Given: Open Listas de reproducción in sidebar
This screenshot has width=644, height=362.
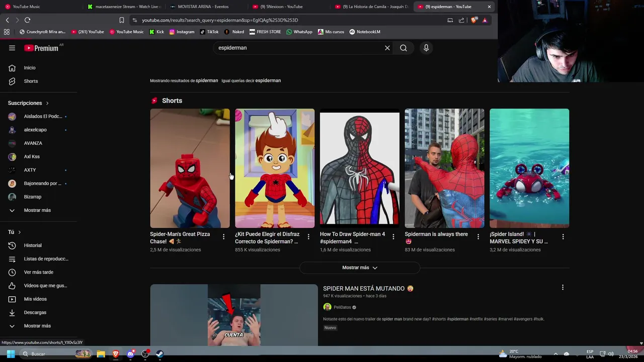Looking at the screenshot, I should 38,259.
